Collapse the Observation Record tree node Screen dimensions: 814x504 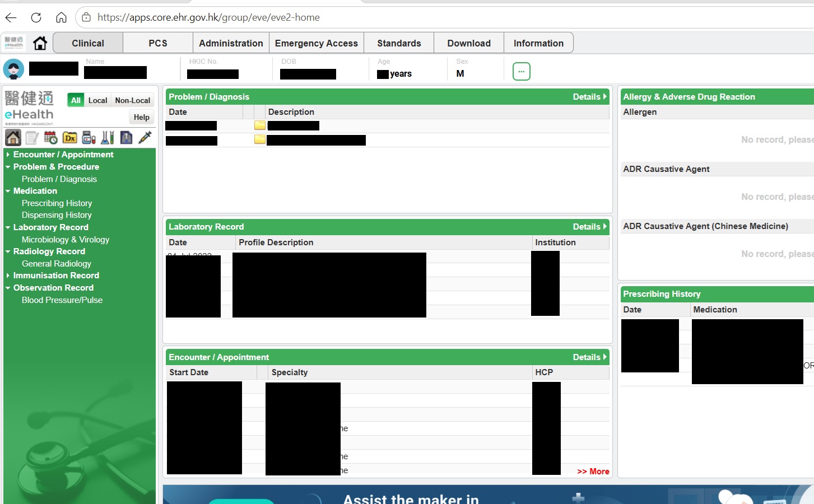point(8,288)
